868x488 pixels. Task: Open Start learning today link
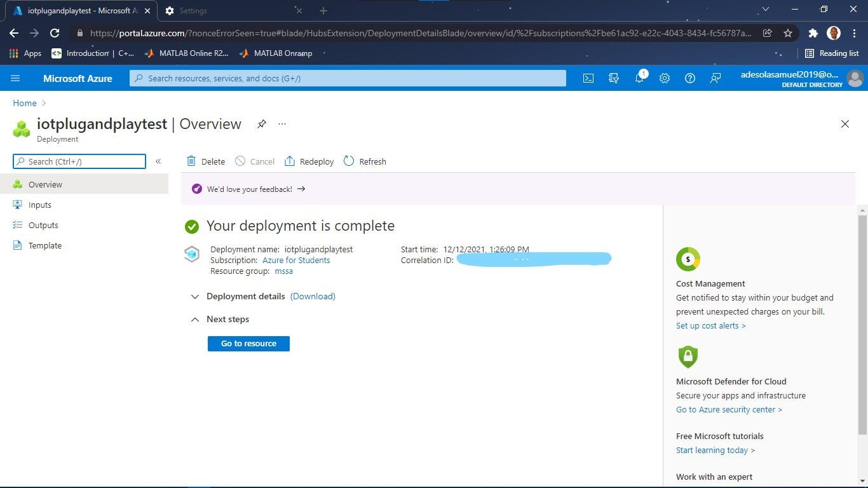[x=715, y=450]
